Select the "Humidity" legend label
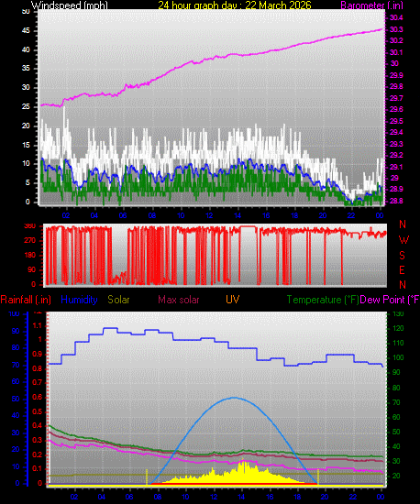Image resolution: width=420 pixels, height=504 pixels. [79, 300]
